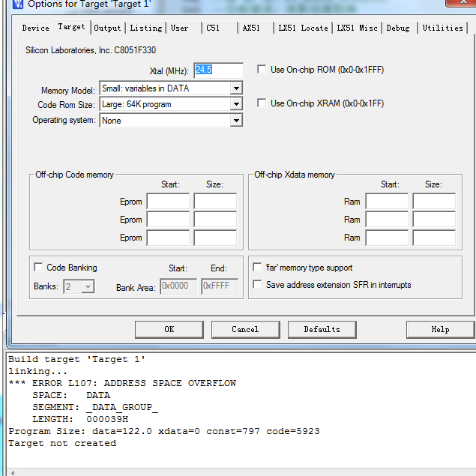Screen dimensions: 476x476
Task: Open Help for target options
Action: tap(441, 329)
